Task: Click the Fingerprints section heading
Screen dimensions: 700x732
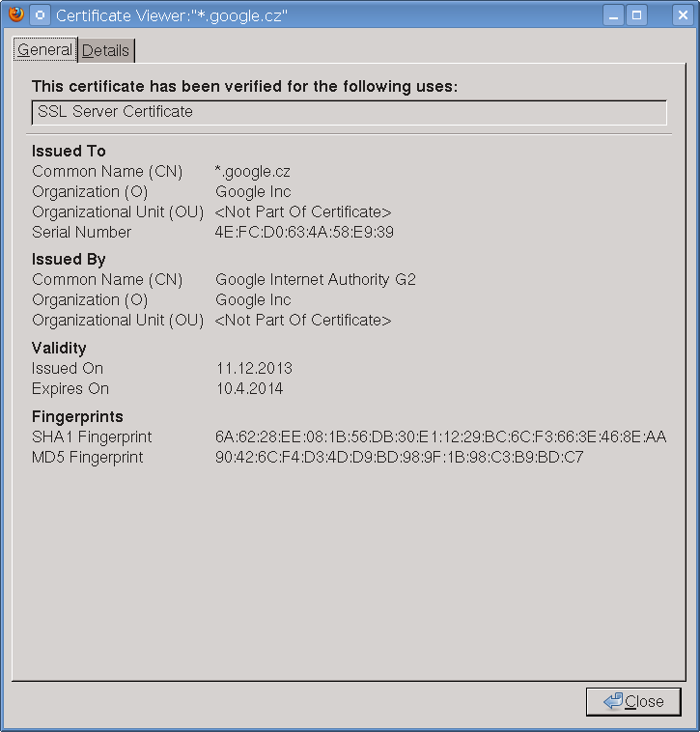Action: [x=77, y=416]
